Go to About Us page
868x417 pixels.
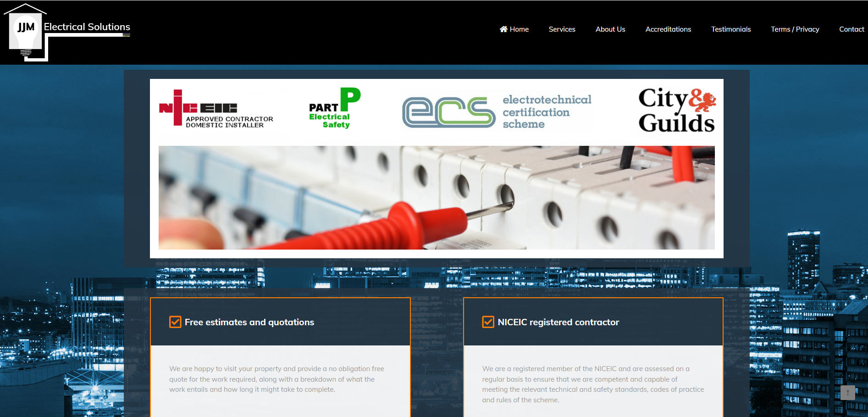[x=610, y=29]
